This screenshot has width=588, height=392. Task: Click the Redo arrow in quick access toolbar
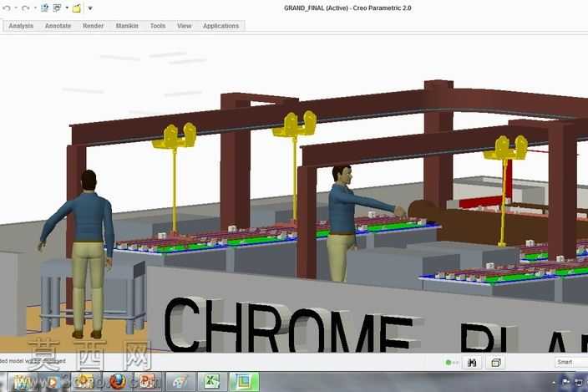pyautogui.click(x=25, y=8)
